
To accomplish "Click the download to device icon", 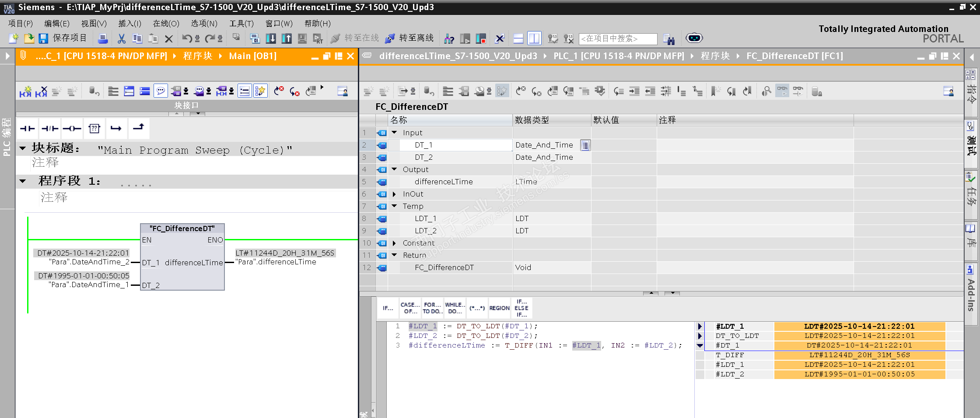I will pos(271,39).
